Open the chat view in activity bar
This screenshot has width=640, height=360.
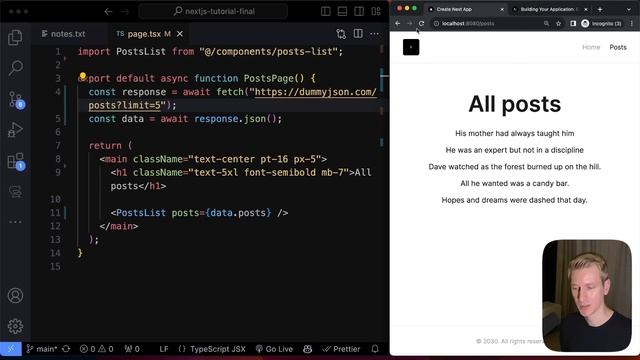[16, 191]
